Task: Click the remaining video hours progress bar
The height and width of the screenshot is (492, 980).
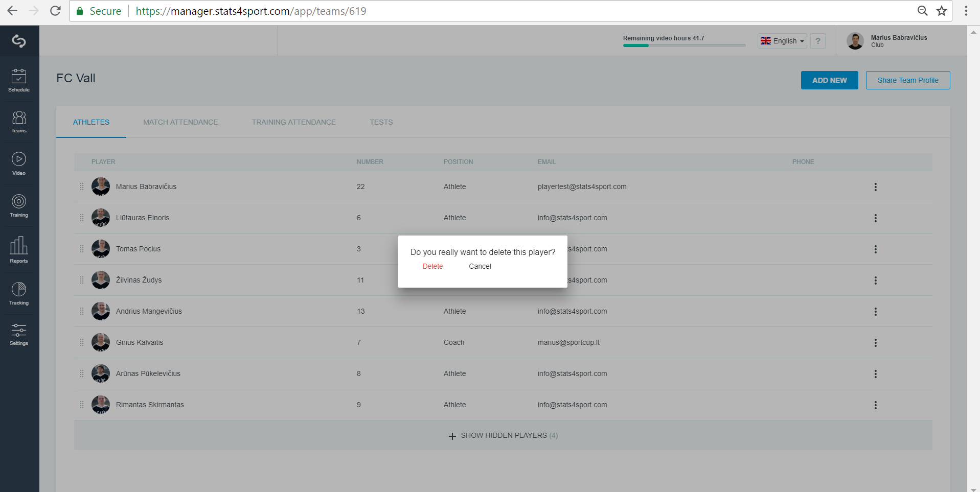Action: pos(684,45)
